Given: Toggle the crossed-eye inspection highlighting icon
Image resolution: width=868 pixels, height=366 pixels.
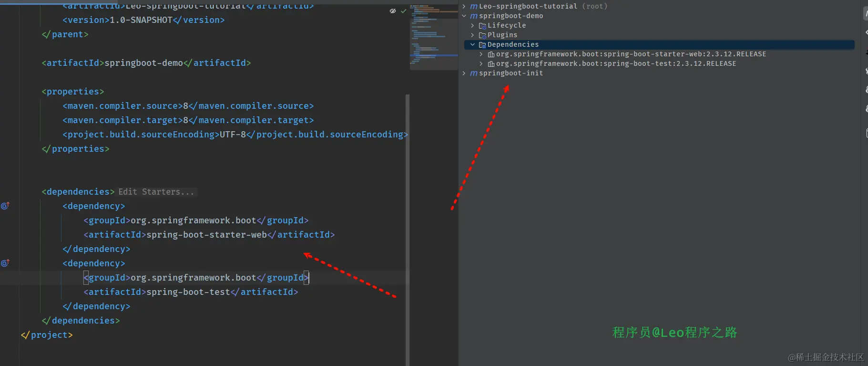Looking at the screenshot, I should click(393, 11).
